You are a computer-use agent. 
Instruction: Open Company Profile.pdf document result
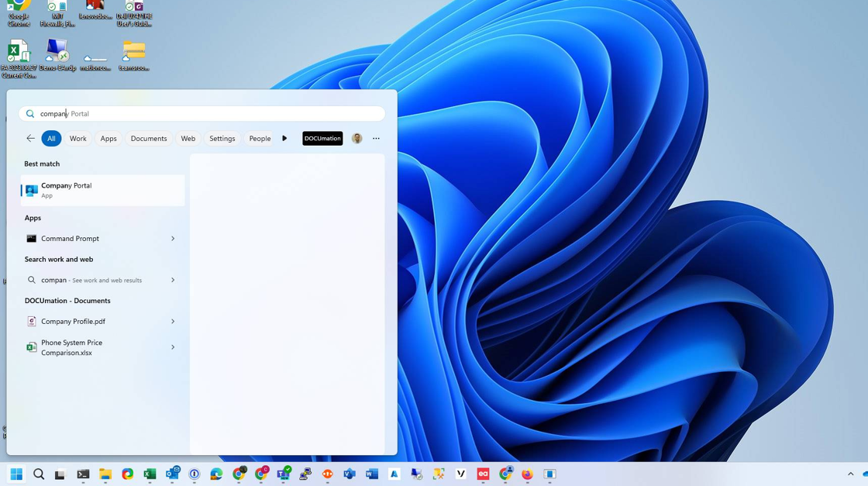94,322
